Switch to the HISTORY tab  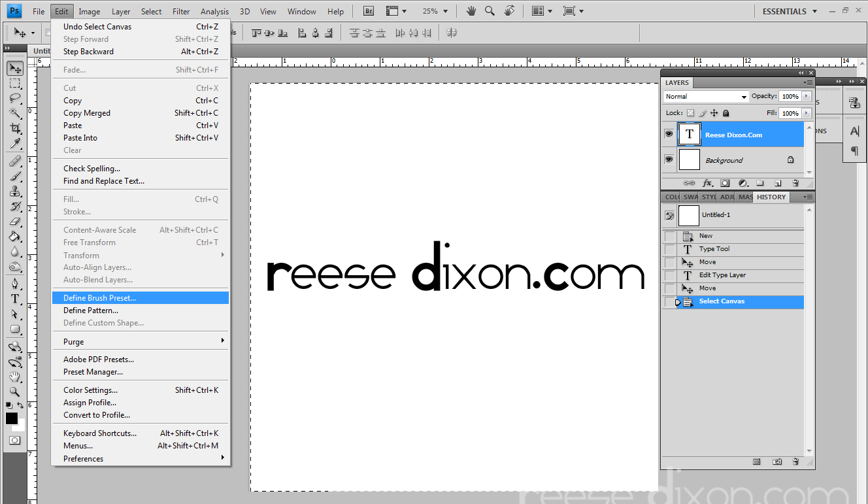(771, 197)
